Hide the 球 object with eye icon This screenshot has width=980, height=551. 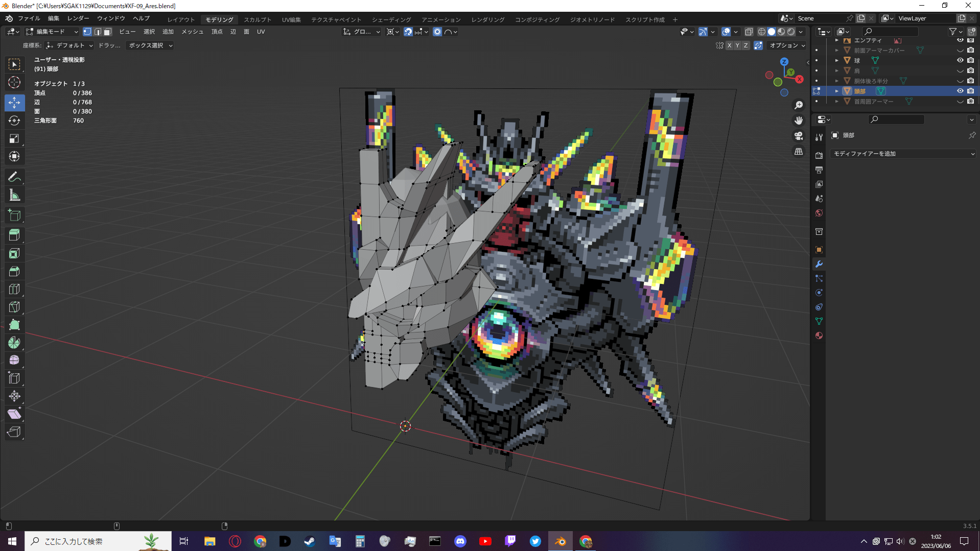click(x=960, y=60)
